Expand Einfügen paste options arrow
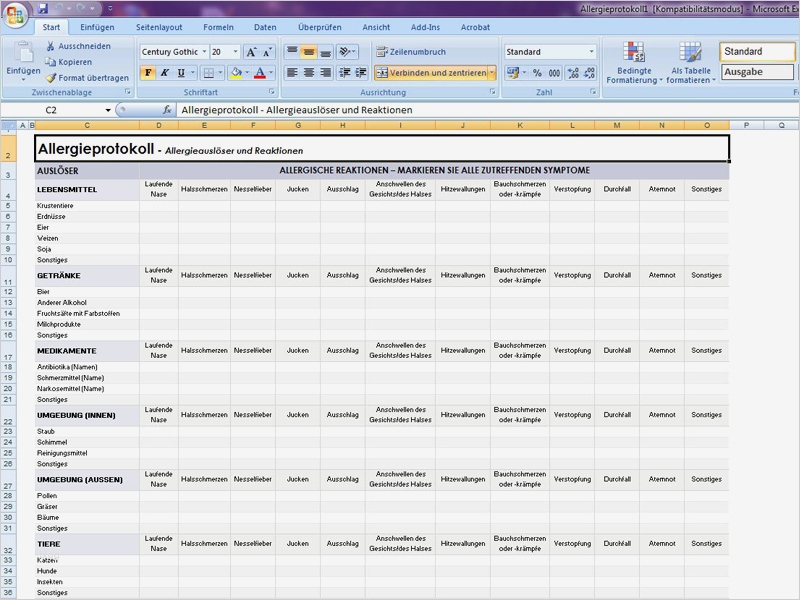This screenshot has width=800, height=600. coord(23,80)
